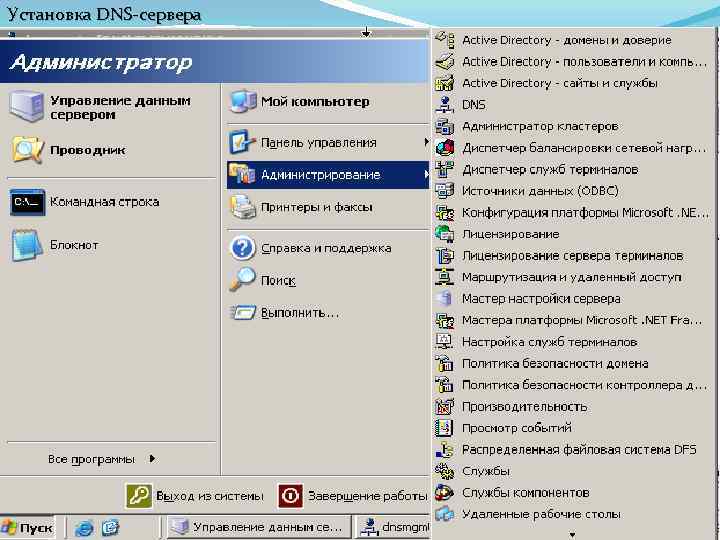Click the Лицензирование сервера терминалов icon

click(x=444, y=255)
